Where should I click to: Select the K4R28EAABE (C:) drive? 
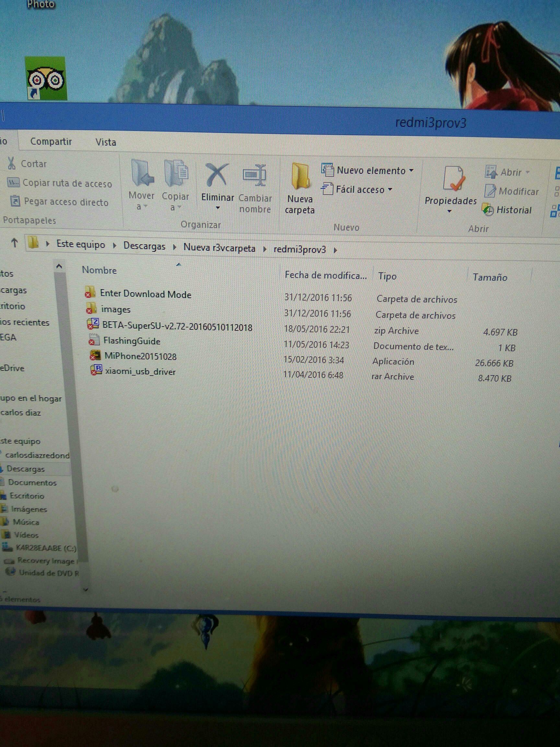tap(46, 548)
